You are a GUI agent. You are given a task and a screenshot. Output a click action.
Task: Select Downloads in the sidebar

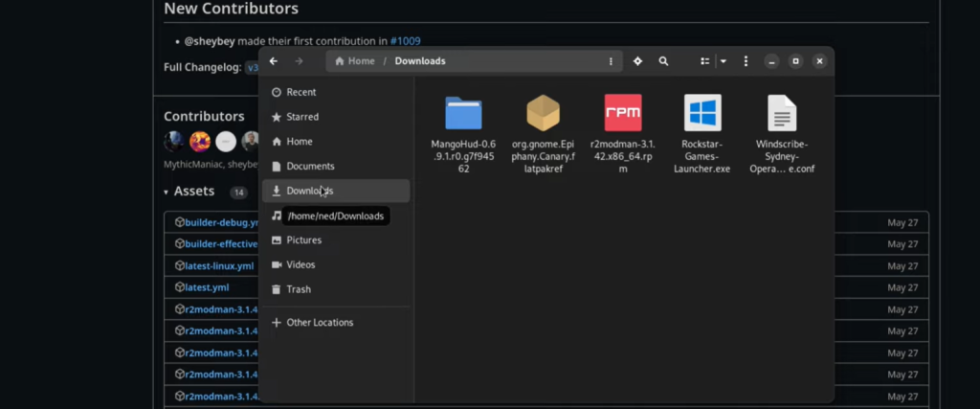(336, 191)
